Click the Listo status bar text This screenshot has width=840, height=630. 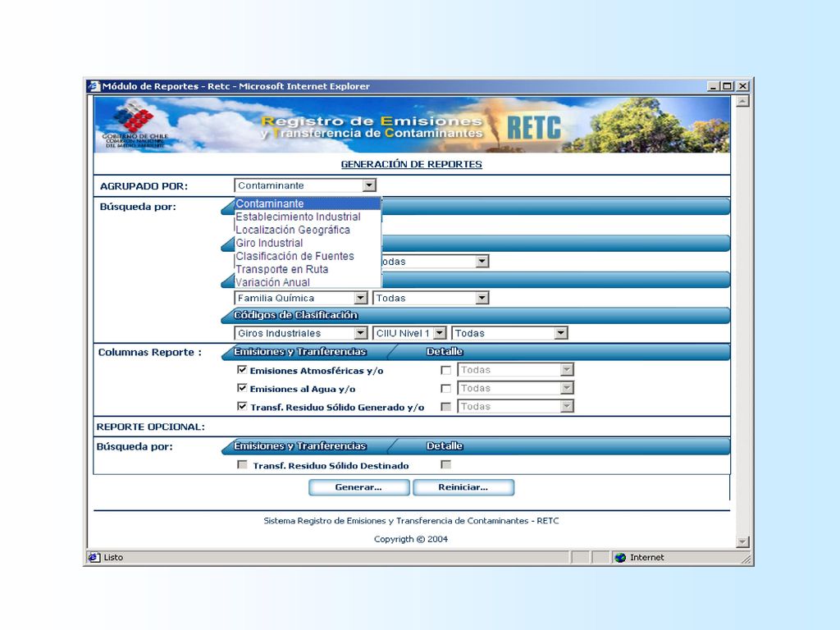point(113,558)
